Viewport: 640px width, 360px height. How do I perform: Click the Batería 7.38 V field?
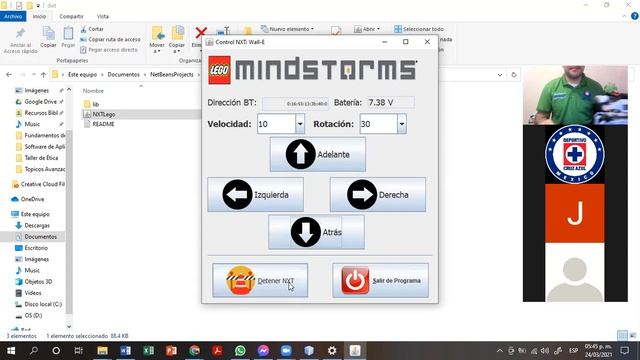tap(391, 102)
